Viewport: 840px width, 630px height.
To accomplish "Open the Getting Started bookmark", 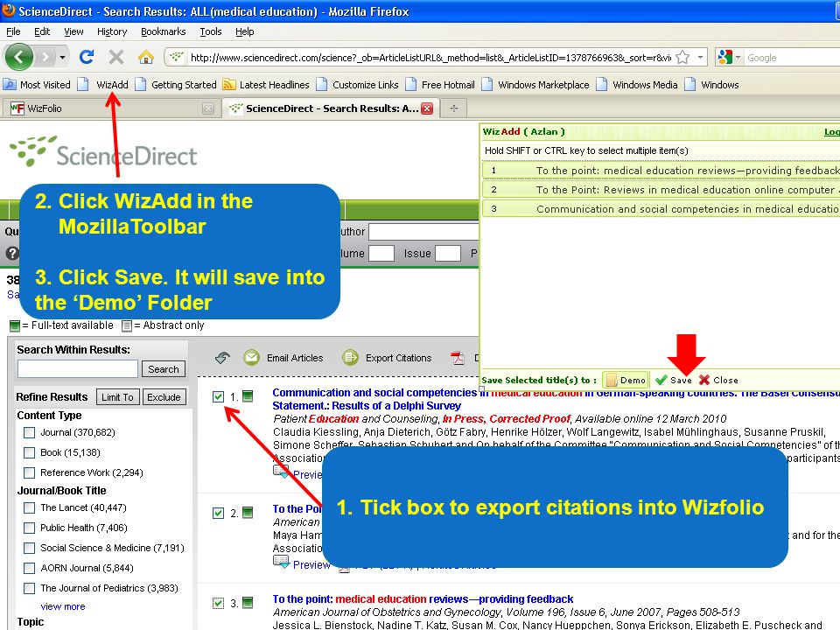I will [176, 85].
